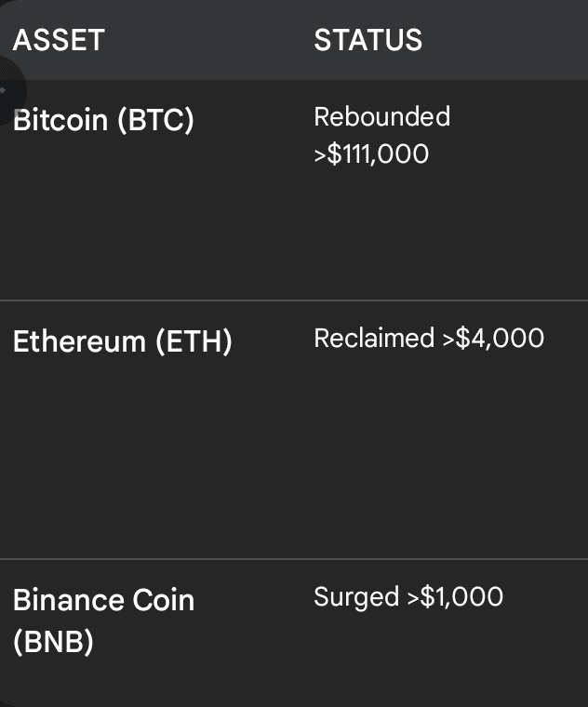Click the word Ethereum in second row

[79, 341]
